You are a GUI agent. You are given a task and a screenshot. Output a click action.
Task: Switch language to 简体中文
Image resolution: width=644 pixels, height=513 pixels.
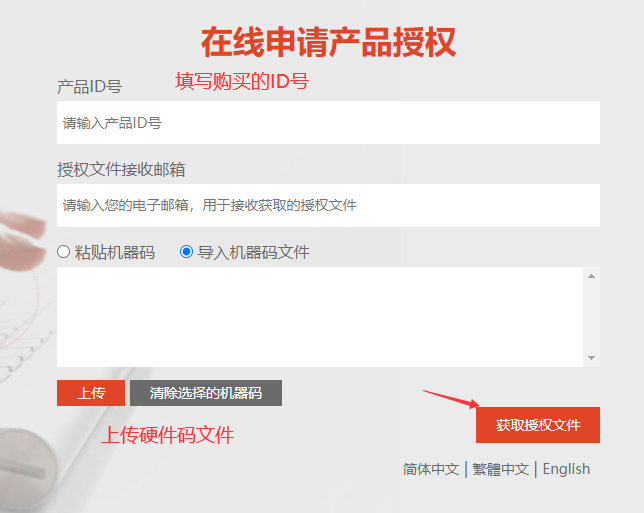click(431, 469)
